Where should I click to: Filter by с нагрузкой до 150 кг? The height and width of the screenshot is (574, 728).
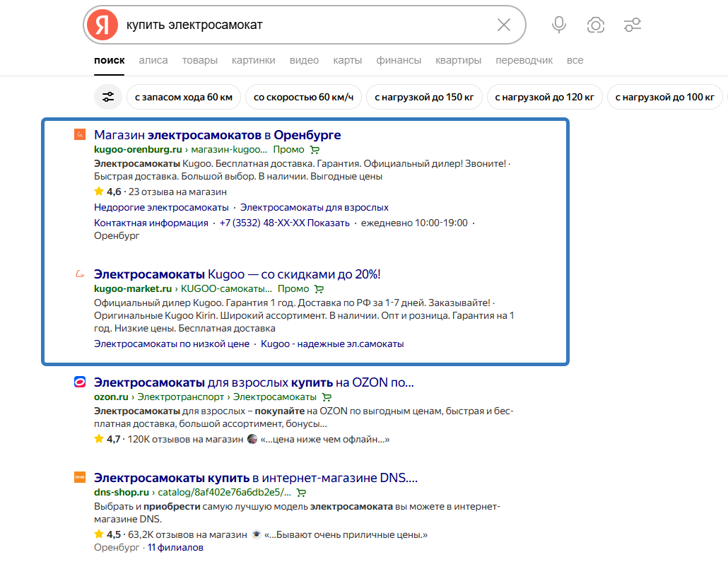424,97
